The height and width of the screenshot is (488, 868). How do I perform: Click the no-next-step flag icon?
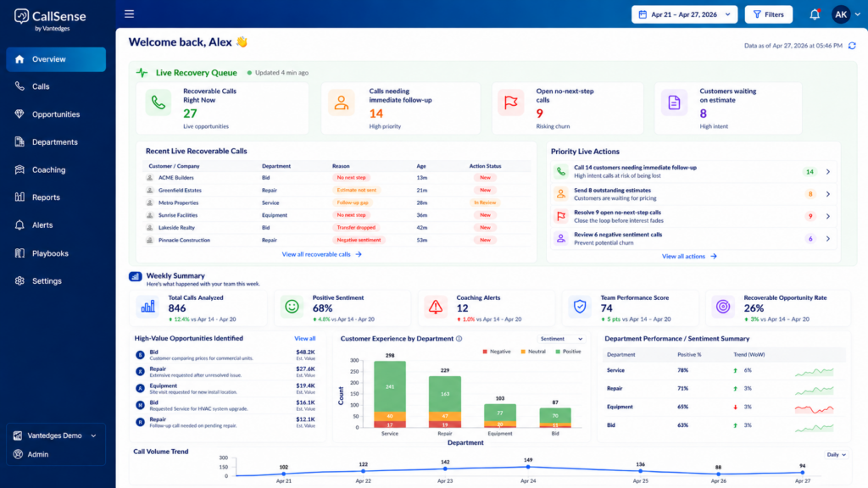point(510,103)
